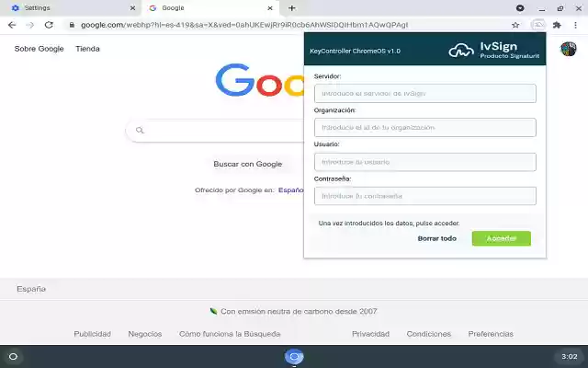Open the ChromeOS launcher circle

[x=13, y=357]
